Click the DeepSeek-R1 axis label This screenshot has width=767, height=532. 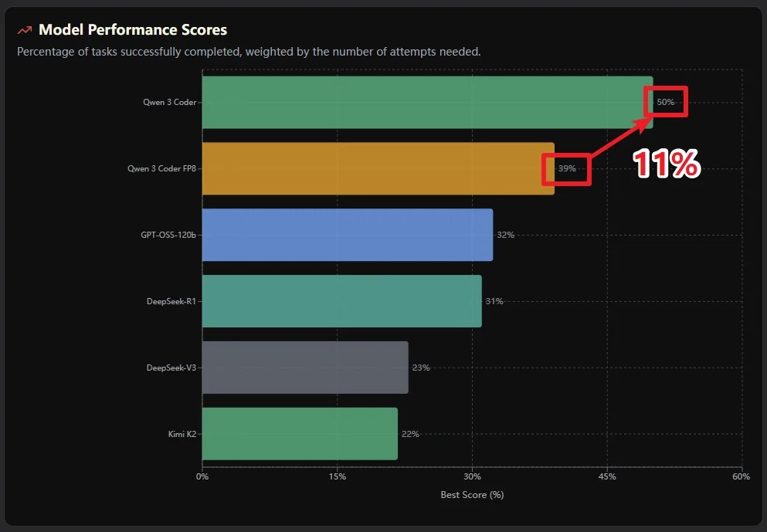(x=171, y=301)
